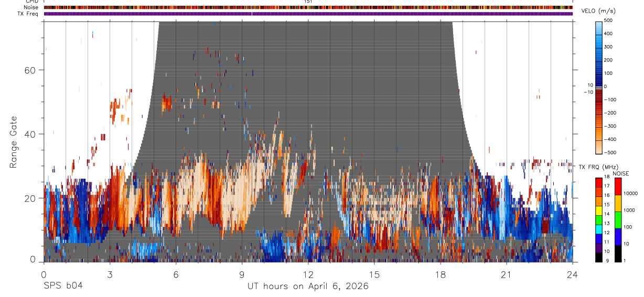Click the 14 label on TX FRQ scale
This screenshot has width=644, height=297.
pos(607,214)
